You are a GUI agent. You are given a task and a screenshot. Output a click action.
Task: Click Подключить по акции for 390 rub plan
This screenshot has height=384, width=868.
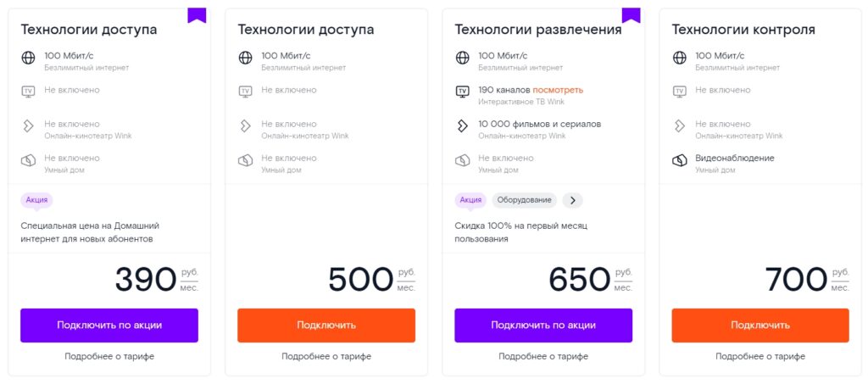(x=109, y=326)
